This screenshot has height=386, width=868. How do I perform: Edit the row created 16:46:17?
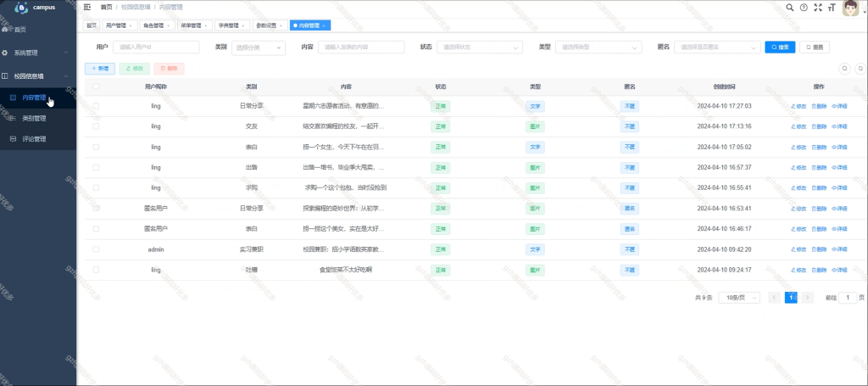click(x=798, y=229)
